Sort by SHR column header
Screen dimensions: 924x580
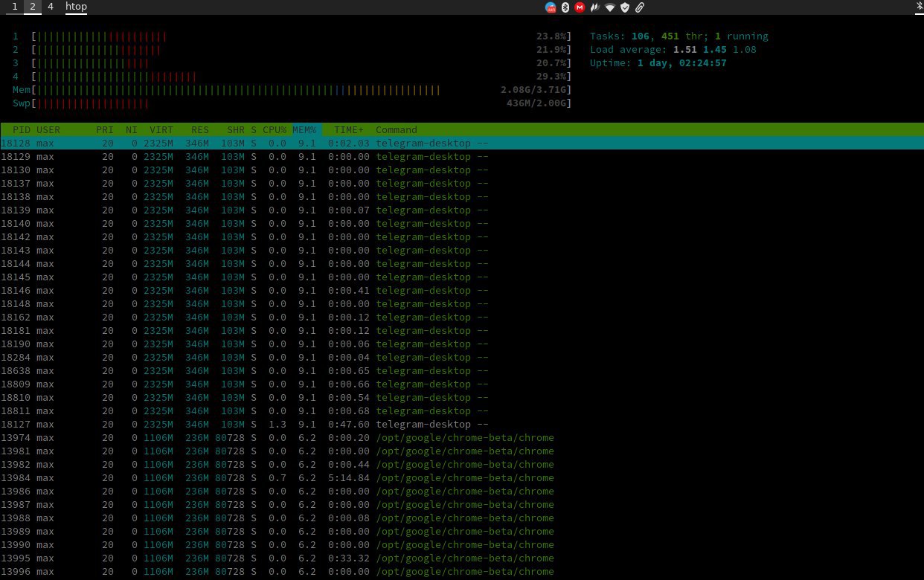(x=236, y=129)
